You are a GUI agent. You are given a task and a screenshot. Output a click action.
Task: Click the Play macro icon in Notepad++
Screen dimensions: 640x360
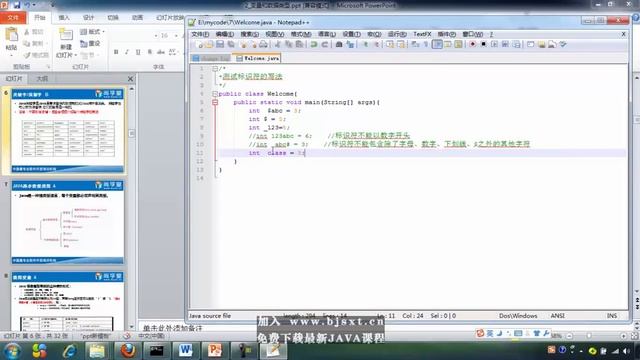pyautogui.click(x=494, y=44)
